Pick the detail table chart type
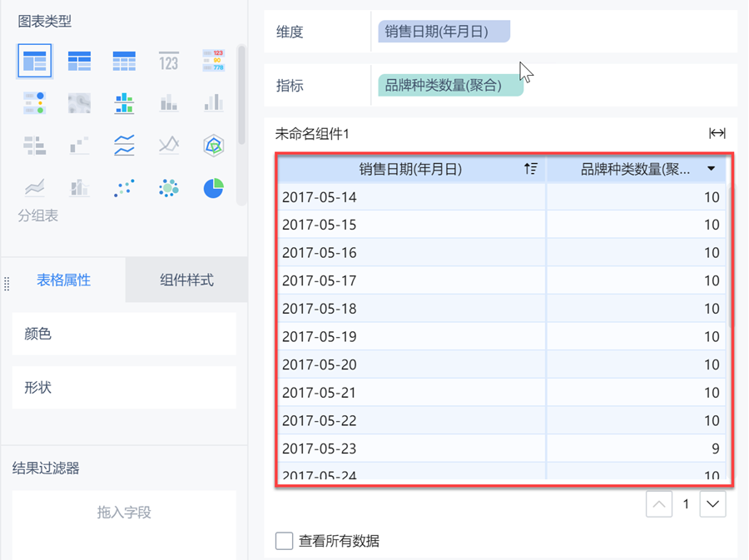 click(x=124, y=61)
